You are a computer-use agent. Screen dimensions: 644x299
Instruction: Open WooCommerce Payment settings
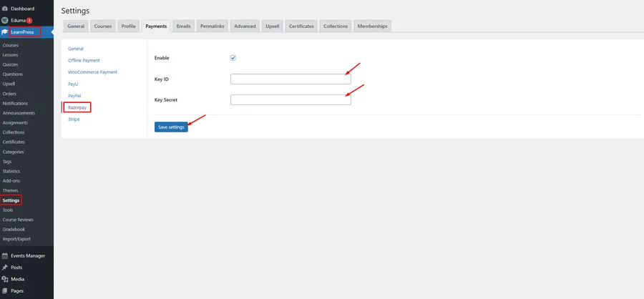[92, 72]
